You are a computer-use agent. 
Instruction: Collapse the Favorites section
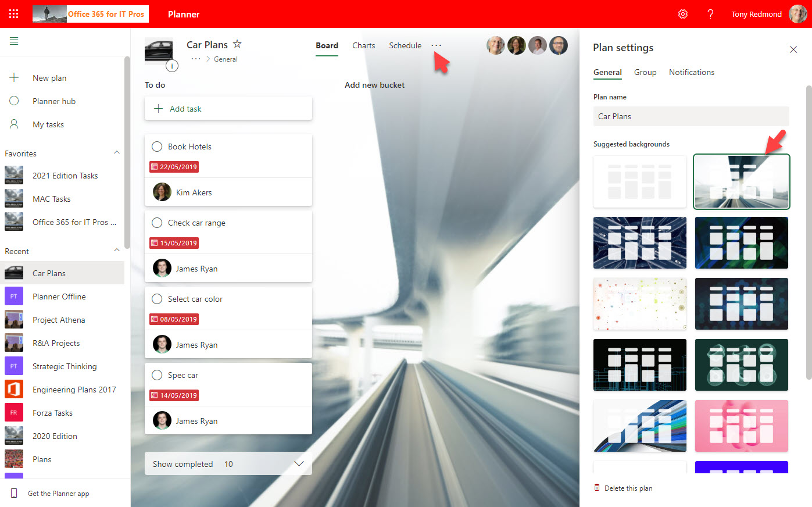click(x=117, y=153)
